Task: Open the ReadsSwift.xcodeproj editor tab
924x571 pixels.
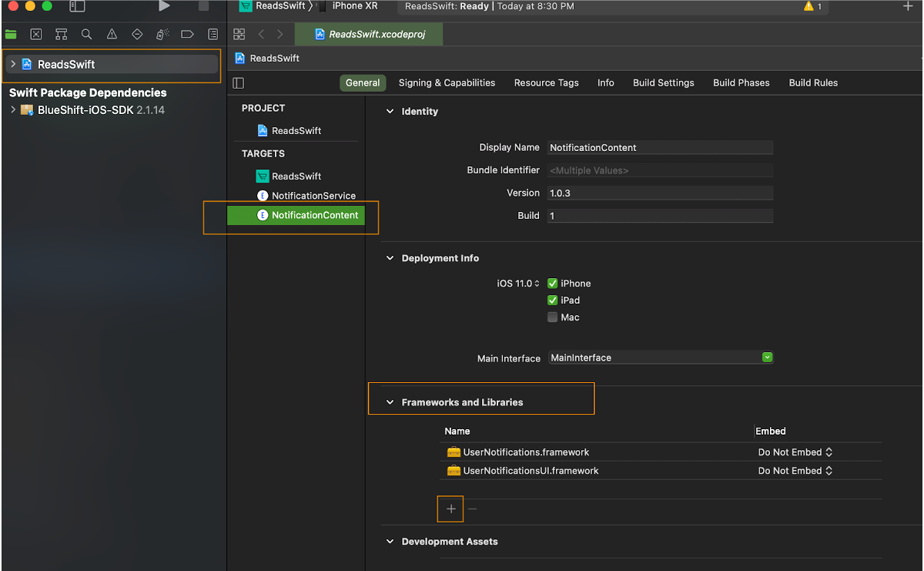Action: pyautogui.click(x=369, y=34)
